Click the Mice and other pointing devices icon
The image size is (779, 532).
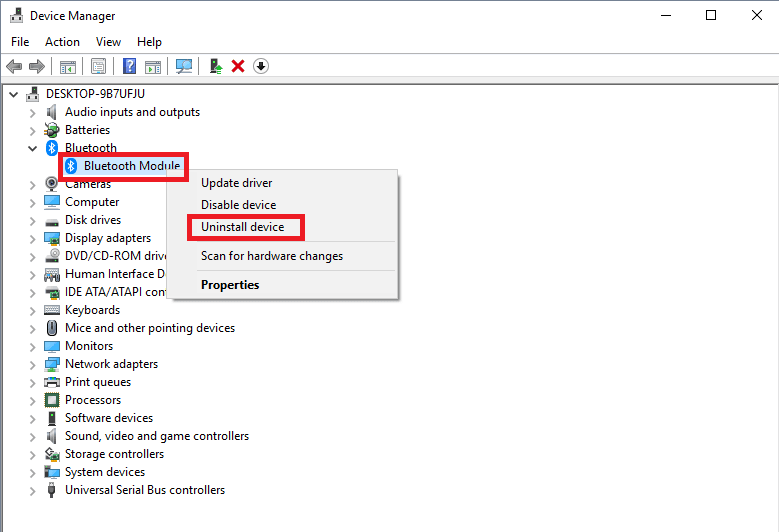52,328
